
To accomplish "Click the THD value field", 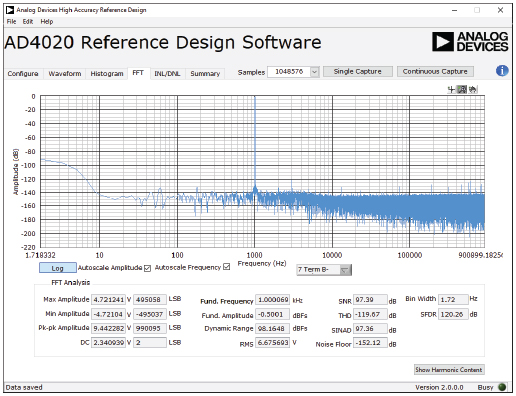I will (x=370, y=314).
